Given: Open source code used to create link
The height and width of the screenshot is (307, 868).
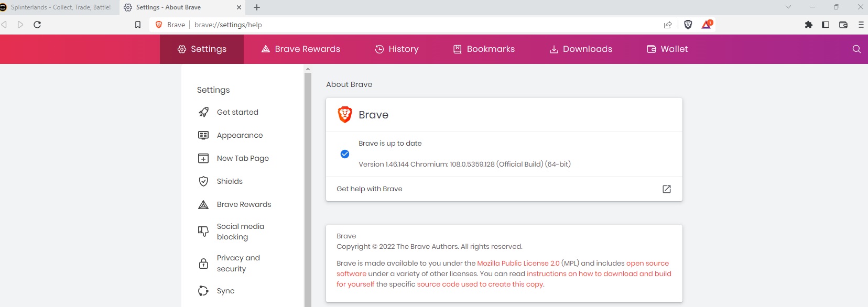Looking at the screenshot, I should point(480,284).
